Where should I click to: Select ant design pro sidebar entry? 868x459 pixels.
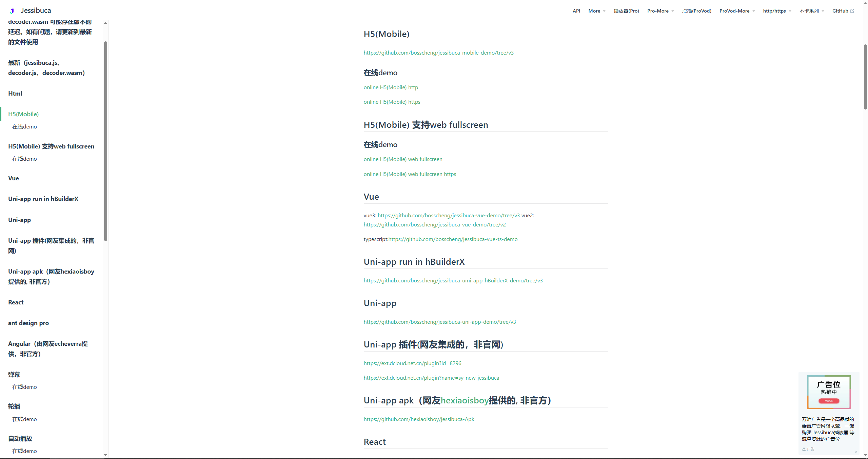click(x=28, y=323)
